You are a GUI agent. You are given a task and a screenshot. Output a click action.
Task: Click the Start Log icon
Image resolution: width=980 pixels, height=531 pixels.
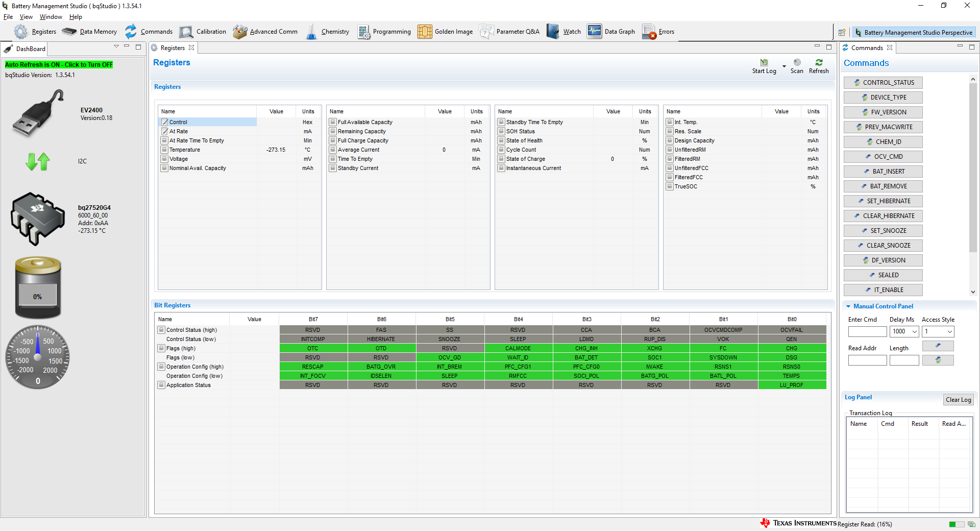(764, 63)
